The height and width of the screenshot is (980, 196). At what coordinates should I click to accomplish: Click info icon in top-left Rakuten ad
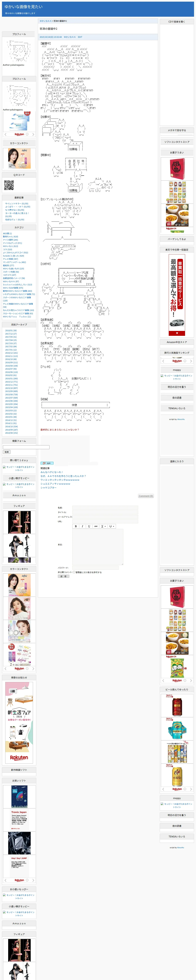click(27, 134)
